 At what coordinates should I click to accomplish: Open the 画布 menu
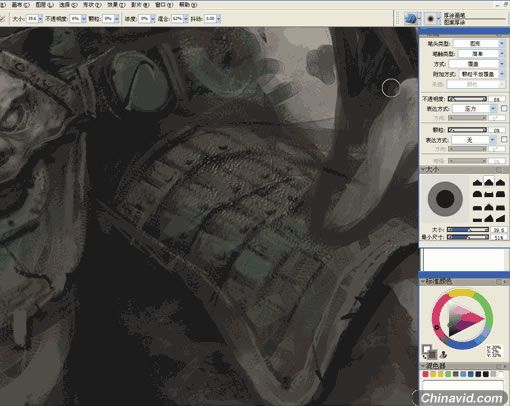pos(21,5)
